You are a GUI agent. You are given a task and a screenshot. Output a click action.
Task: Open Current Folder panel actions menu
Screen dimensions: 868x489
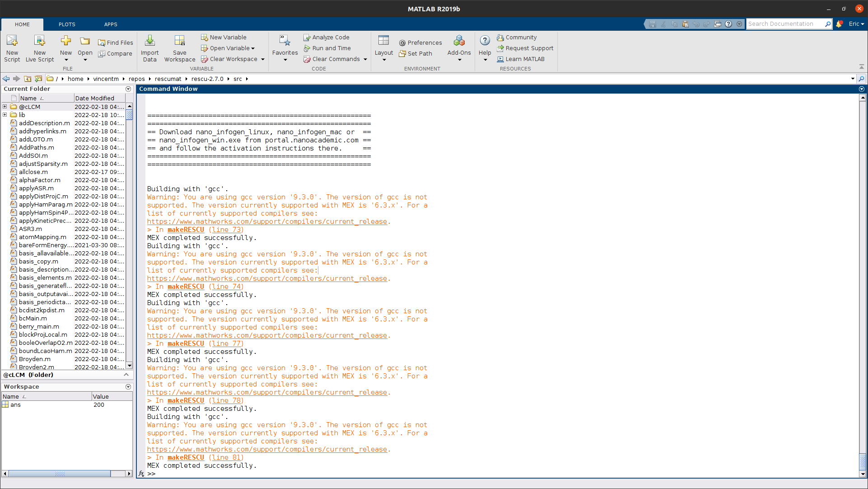128,89
